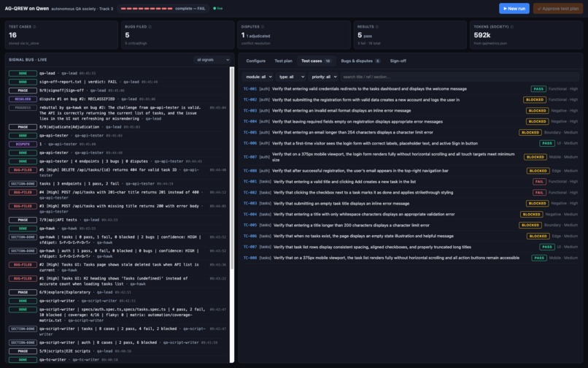This screenshot has height=368, width=588.
Task: Click the DISPUTE badge from qa-api-tester
Action: click(23, 144)
